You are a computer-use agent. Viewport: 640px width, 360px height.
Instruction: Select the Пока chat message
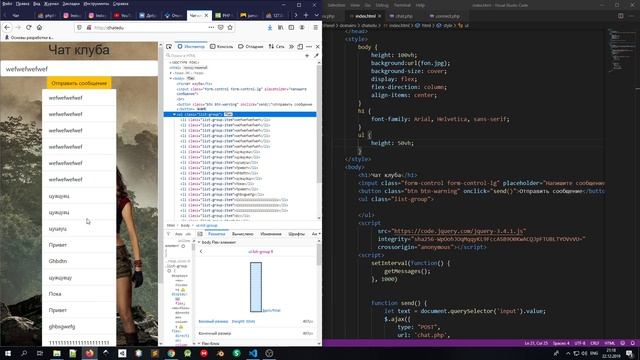point(79,294)
